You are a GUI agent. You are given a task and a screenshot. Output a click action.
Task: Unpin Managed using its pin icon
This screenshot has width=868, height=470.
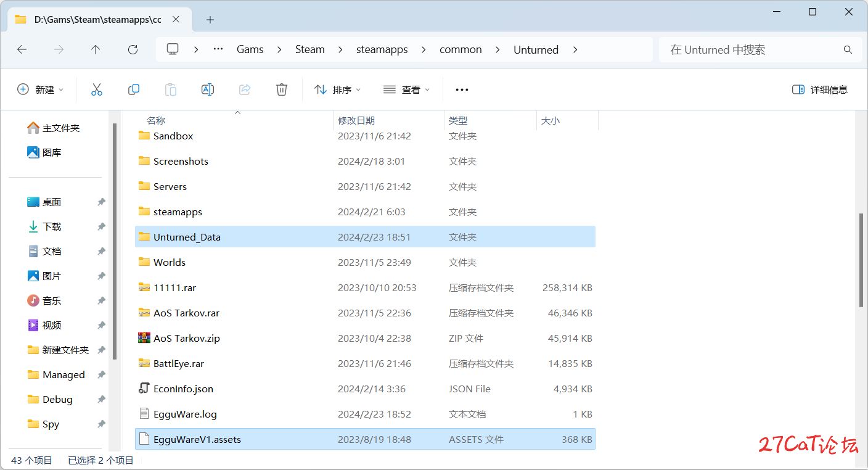(101, 374)
